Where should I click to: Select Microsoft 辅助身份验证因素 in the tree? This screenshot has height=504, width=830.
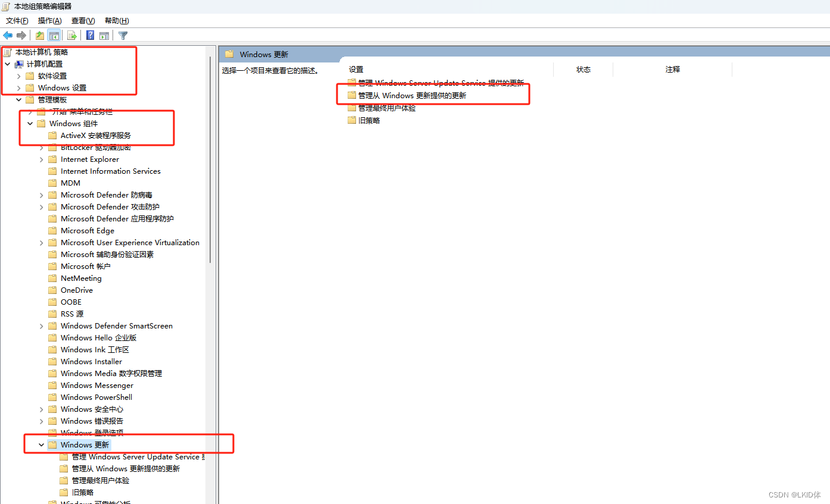pos(107,255)
